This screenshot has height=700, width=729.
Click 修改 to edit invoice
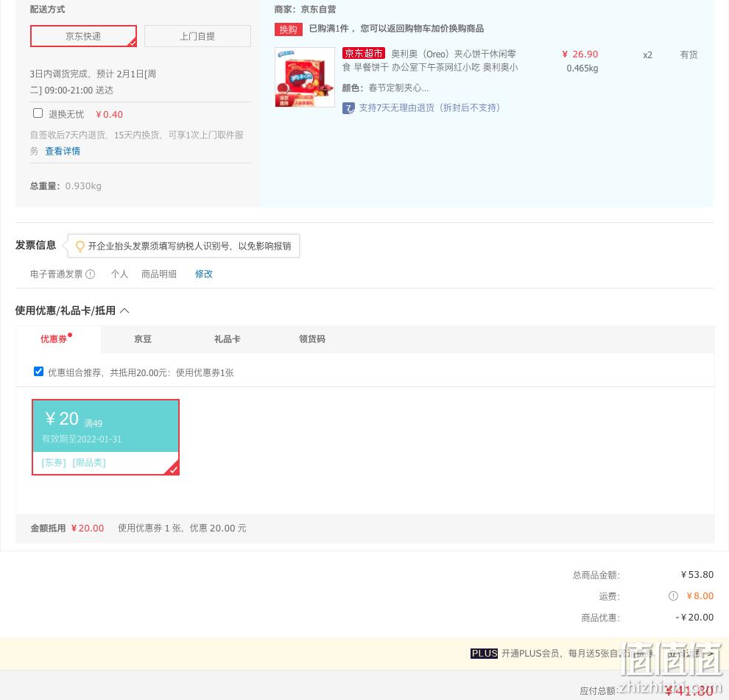click(204, 275)
